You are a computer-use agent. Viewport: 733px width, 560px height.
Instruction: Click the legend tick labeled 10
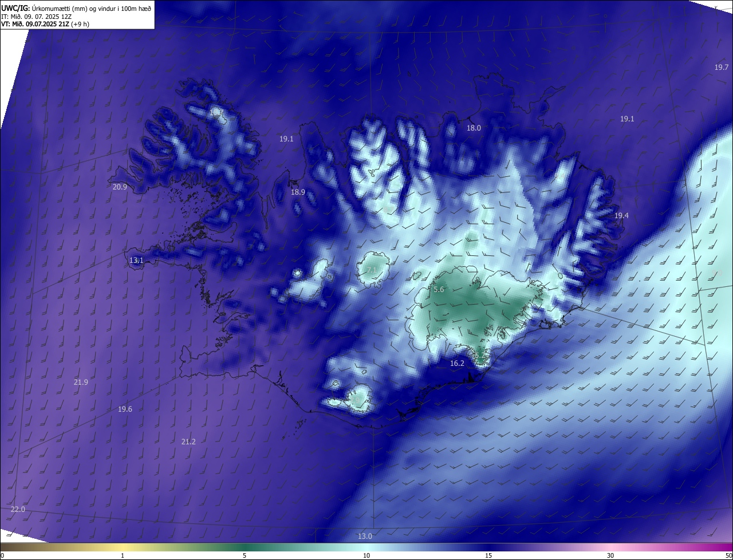[x=366, y=555]
